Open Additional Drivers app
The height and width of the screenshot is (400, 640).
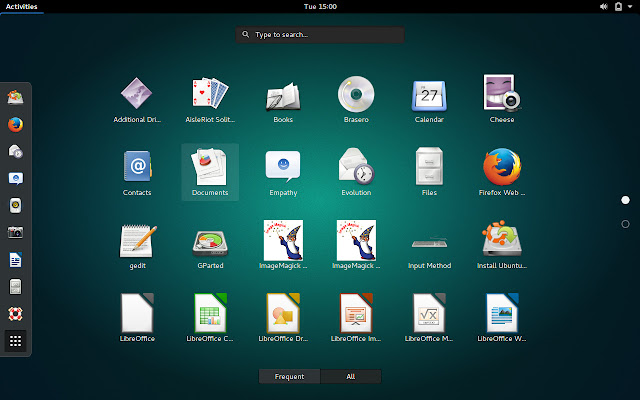coord(137,99)
